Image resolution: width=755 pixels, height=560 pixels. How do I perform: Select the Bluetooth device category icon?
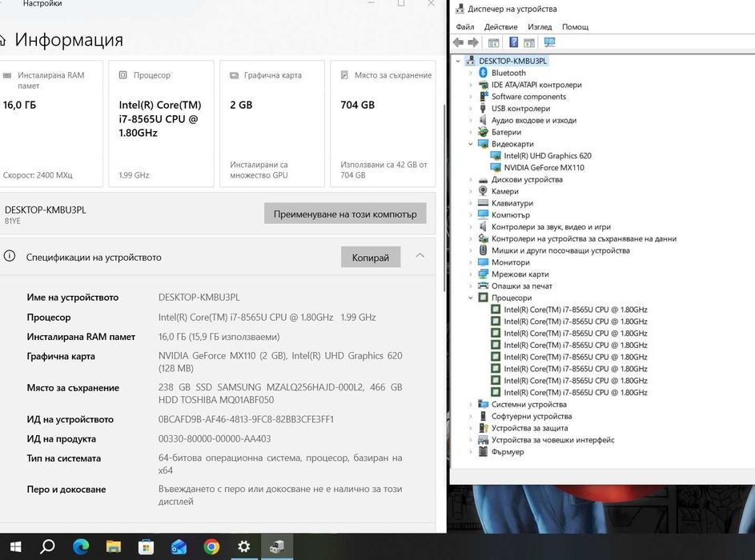[x=483, y=73]
